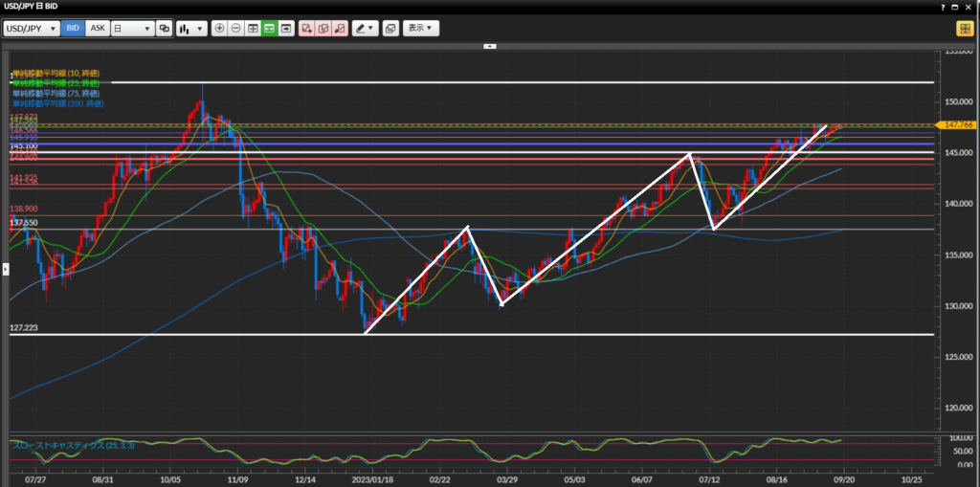Click the zoom in magnifier icon

(220, 29)
